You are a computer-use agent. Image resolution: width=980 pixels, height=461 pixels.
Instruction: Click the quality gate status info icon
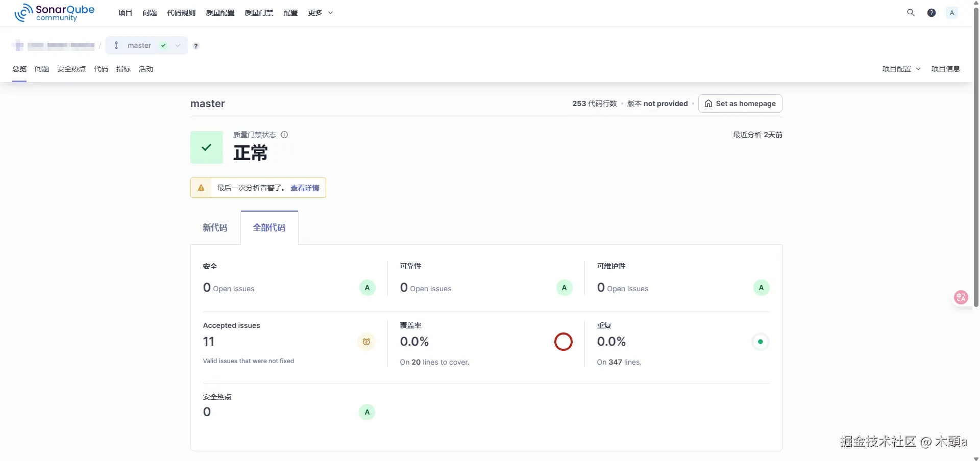pyautogui.click(x=284, y=135)
